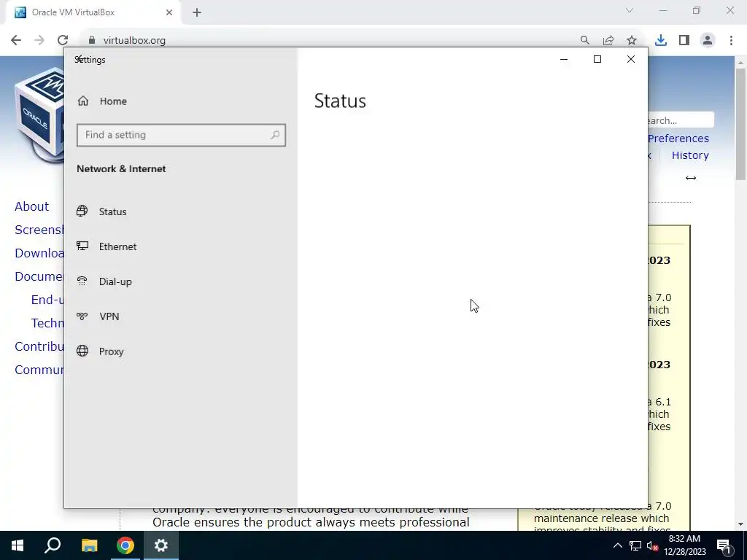The height and width of the screenshot is (560, 747).
Task: Click the search magnifier in Find a setting
Action: coord(275,135)
